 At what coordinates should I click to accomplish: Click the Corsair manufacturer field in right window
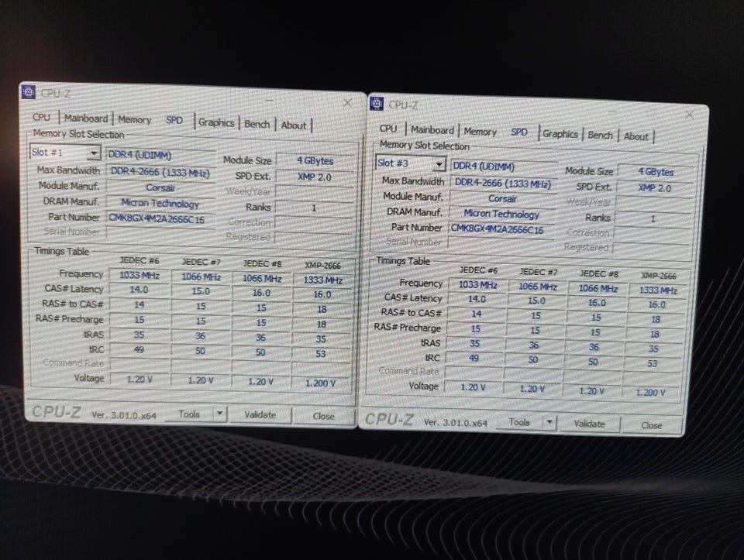coord(502,199)
